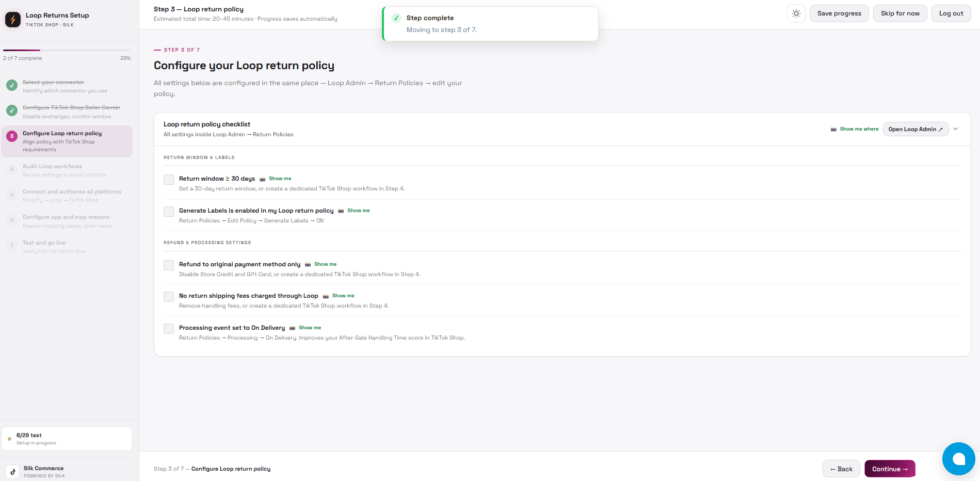Click Log out button
The width and height of the screenshot is (980, 481).
coord(951,13)
